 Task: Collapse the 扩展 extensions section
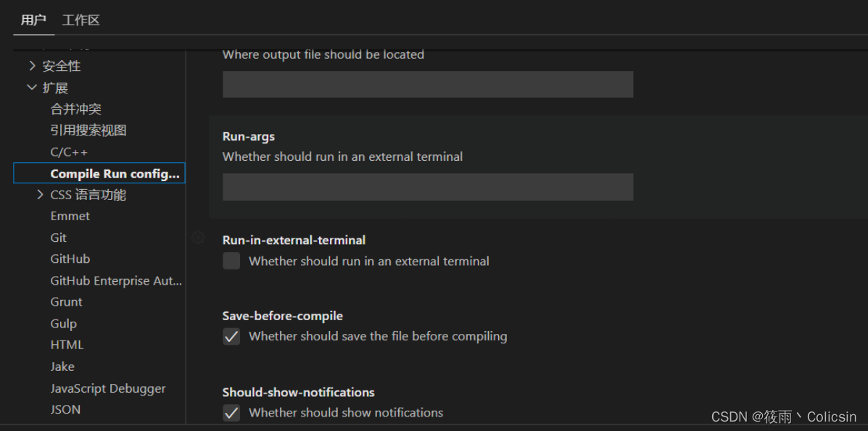[x=32, y=88]
